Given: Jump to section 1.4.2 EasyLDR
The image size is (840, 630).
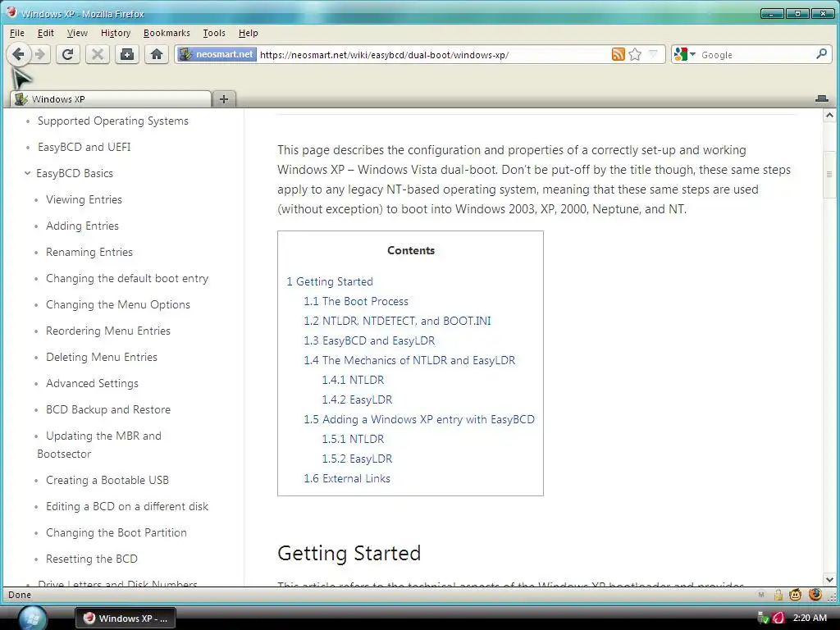Looking at the screenshot, I should click(x=357, y=399).
